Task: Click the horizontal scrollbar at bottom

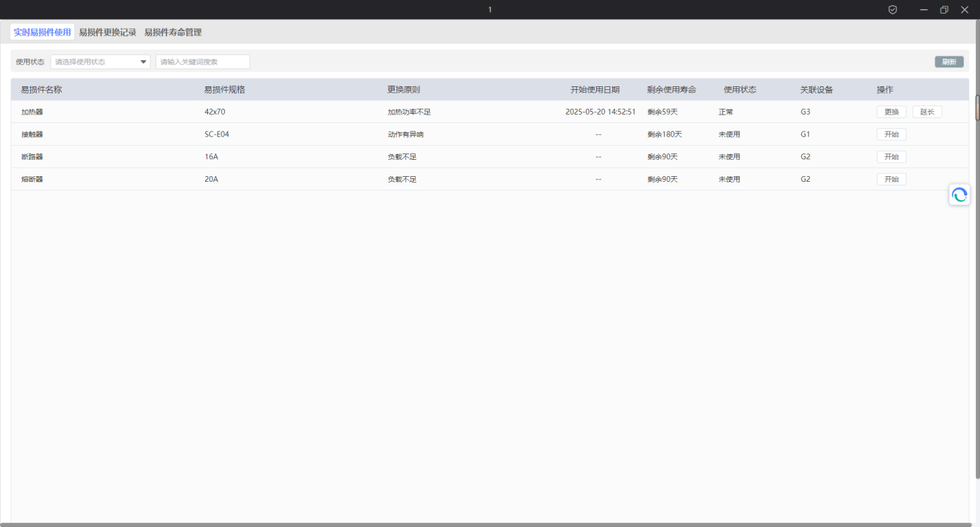Action: [x=488, y=525]
